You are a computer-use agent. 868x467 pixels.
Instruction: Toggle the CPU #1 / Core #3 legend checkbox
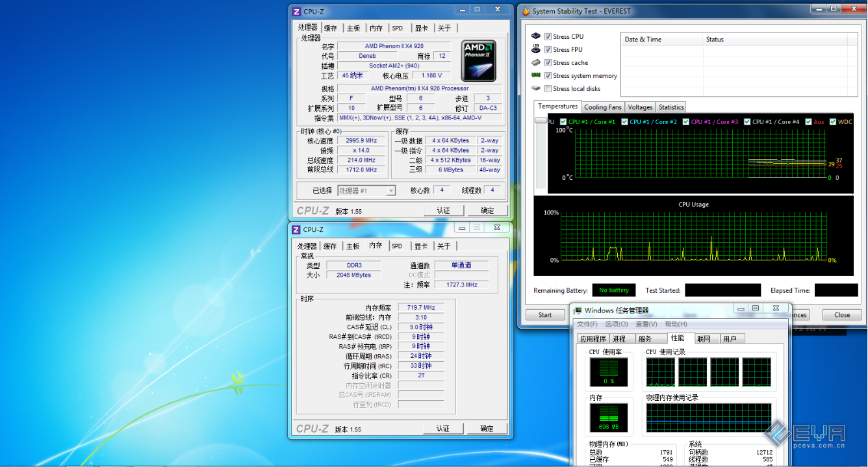(686, 121)
